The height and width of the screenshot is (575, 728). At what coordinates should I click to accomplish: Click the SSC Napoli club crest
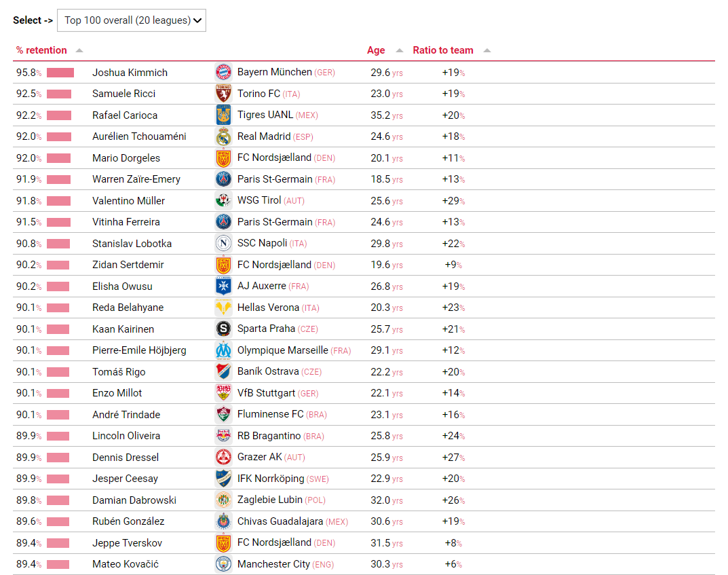(x=223, y=244)
